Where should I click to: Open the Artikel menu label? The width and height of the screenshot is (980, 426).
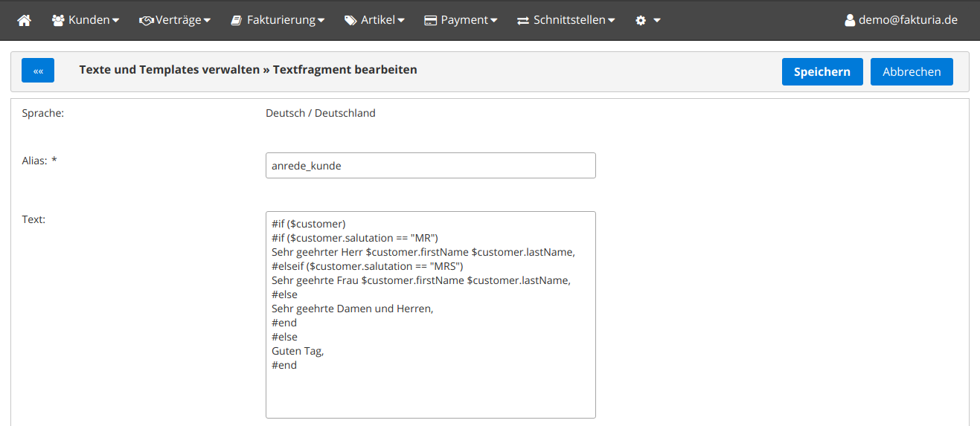pos(377,20)
